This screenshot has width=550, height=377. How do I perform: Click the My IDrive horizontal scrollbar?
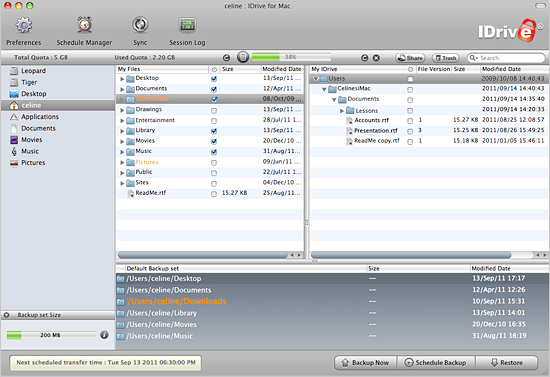[x=411, y=255]
